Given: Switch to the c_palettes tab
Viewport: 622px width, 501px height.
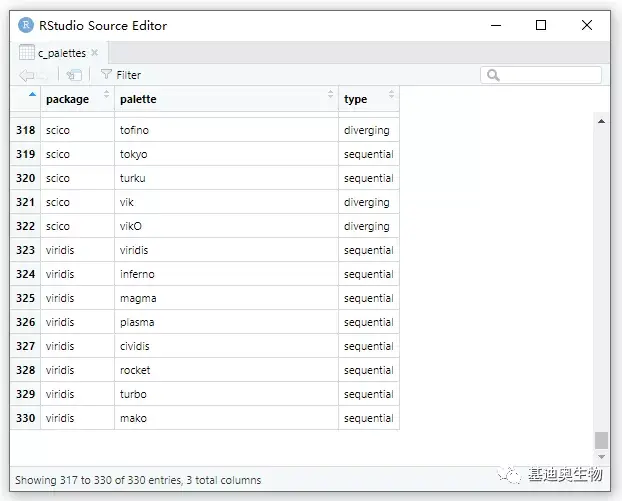Looking at the screenshot, I should point(61,53).
